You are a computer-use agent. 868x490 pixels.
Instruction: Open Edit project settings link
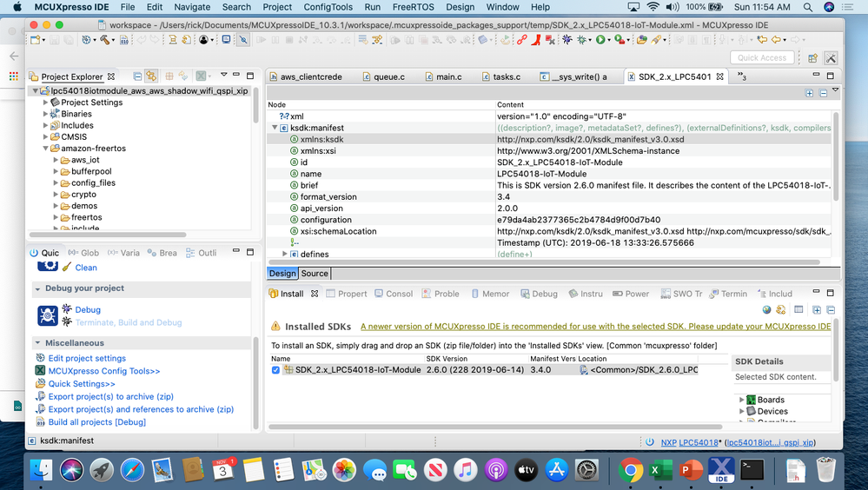[x=87, y=359]
